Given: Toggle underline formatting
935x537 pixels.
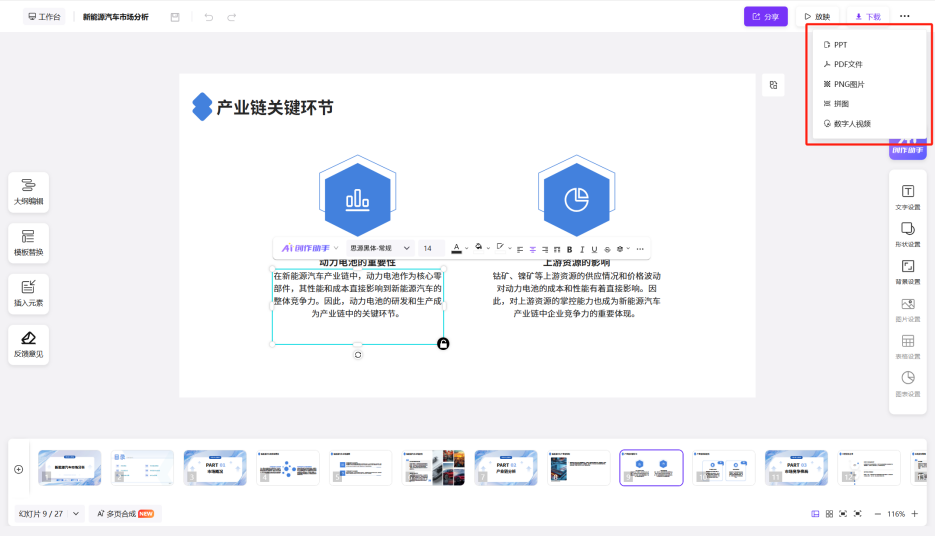Looking at the screenshot, I should tap(595, 249).
